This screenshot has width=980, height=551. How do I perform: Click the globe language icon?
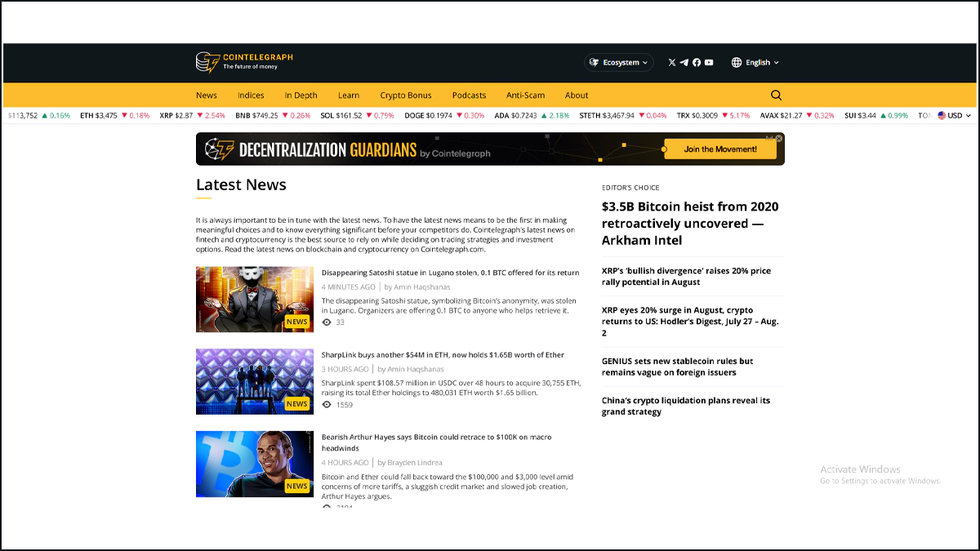coord(737,62)
